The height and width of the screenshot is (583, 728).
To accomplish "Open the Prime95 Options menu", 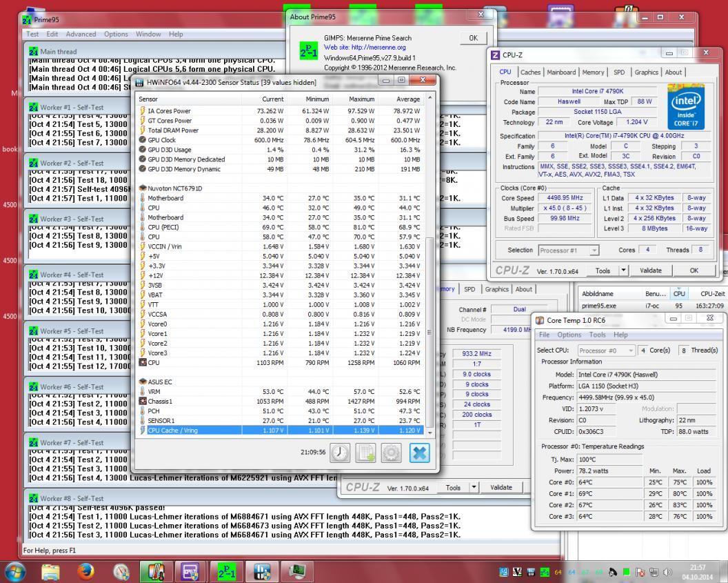I will (x=116, y=34).
